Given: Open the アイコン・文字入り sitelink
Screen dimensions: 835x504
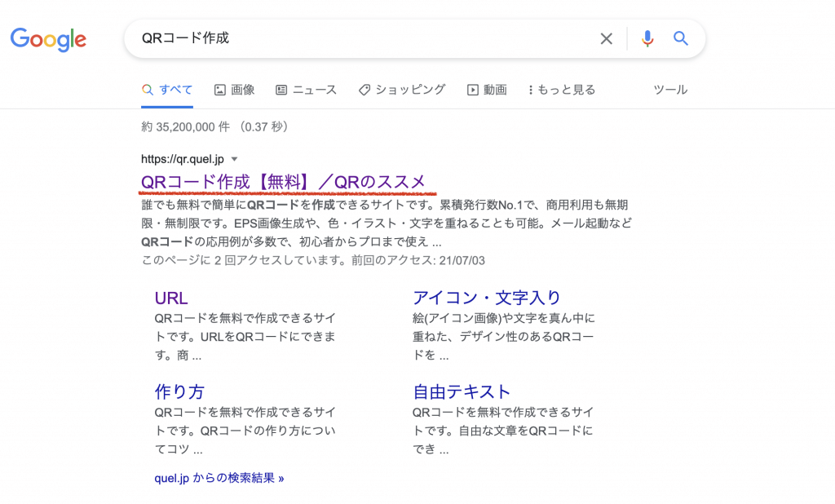Looking at the screenshot, I should coord(487,298).
